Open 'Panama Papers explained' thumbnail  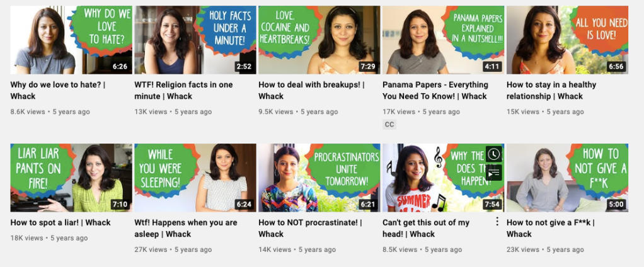(x=443, y=40)
